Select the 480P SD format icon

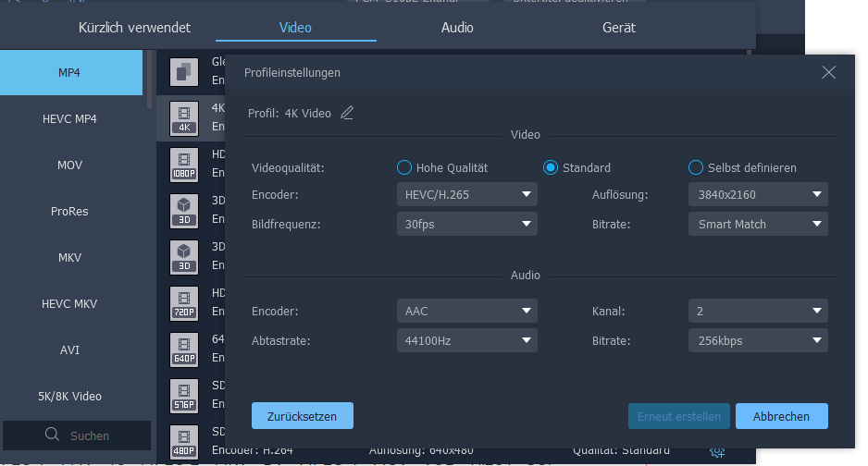pos(184,442)
